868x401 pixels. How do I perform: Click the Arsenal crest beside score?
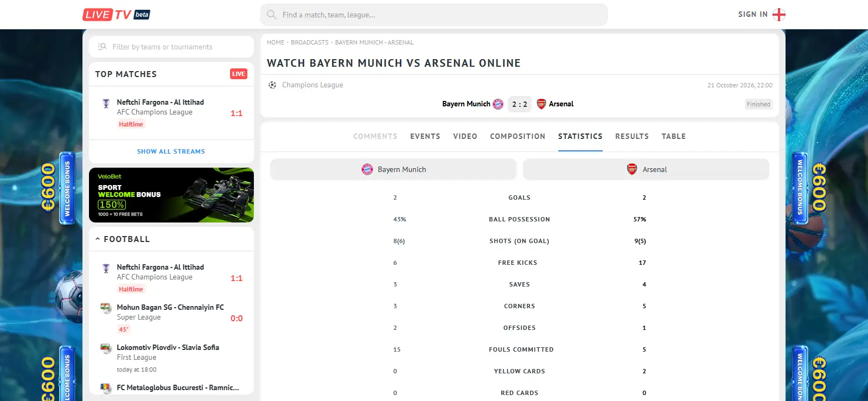point(541,104)
